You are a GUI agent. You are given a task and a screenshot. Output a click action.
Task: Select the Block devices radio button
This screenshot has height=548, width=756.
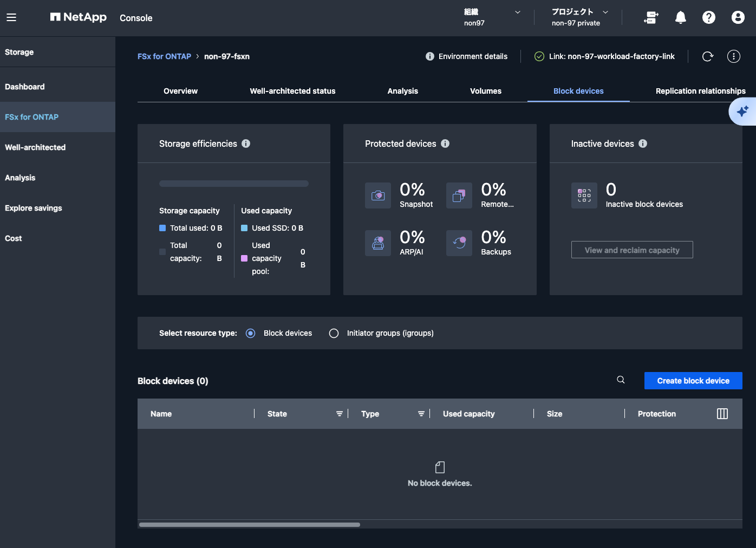click(x=250, y=333)
